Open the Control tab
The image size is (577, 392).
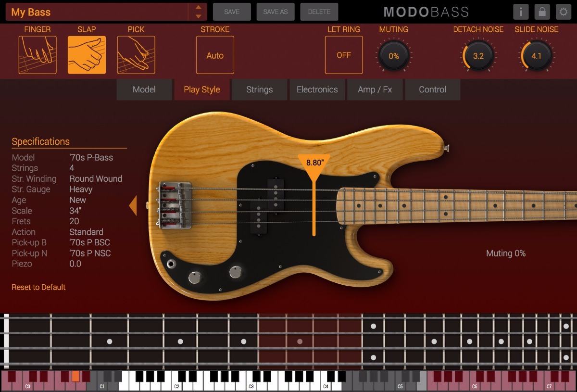(433, 89)
